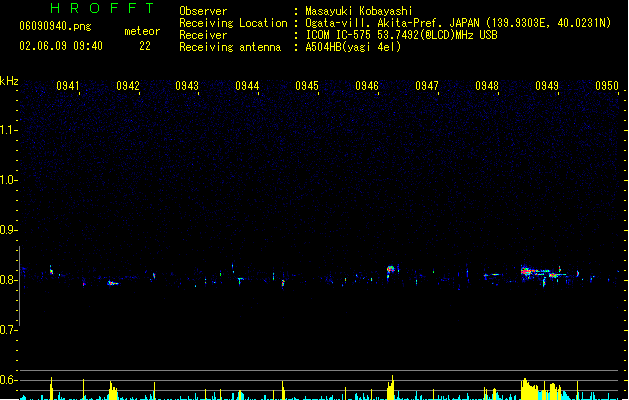Image resolution: width=629 pixels, height=400 pixels.
Task: Click the 0947 time marker
Action: point(427,86)
